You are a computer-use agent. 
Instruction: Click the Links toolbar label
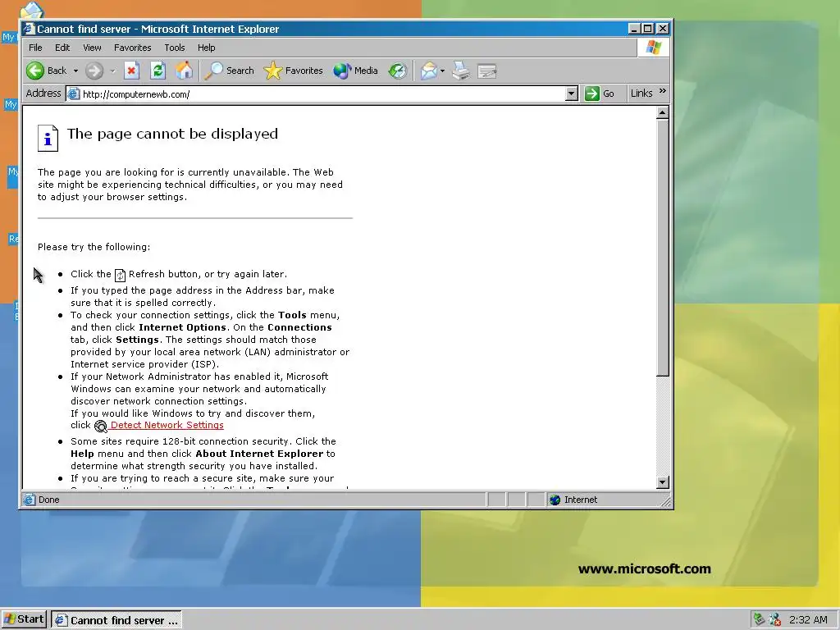641,94
